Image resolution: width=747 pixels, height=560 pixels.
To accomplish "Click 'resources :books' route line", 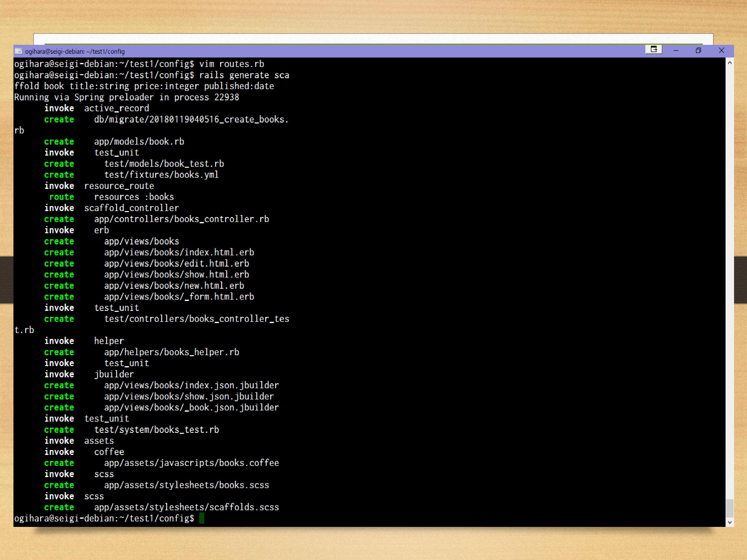I will point(134,197).
